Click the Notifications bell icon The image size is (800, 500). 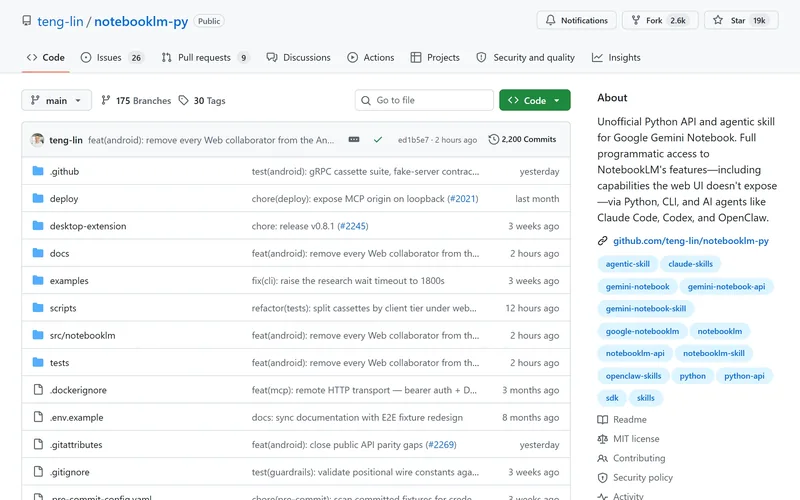tap(551, 20)
